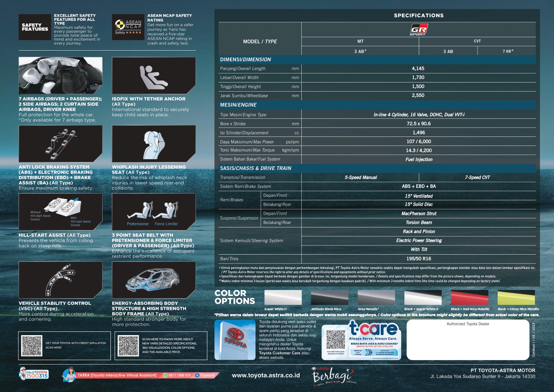Click the SPECIFICATIONS title
Image resolution: width=554 pixels, height=392 pixels.
click(x=419, y=15)
